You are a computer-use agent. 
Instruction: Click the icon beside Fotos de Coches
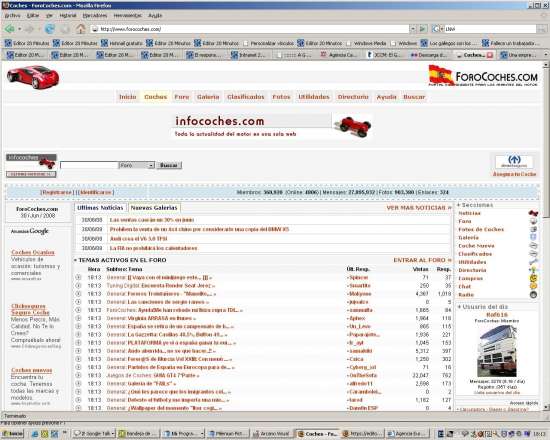point(533,229)
